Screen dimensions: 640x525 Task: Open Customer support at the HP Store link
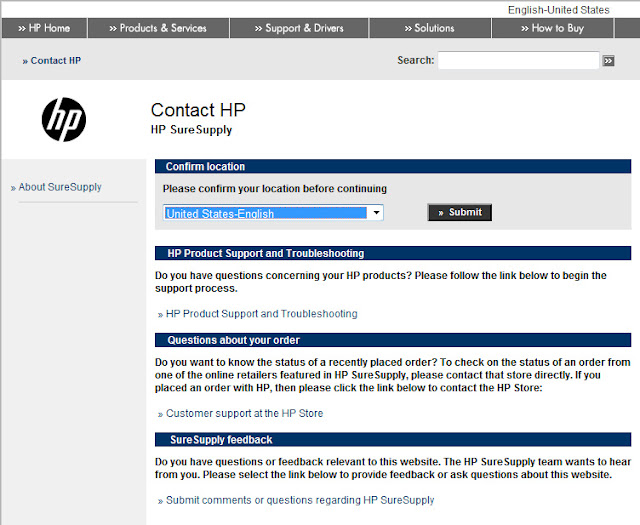[x=240, y=414]
